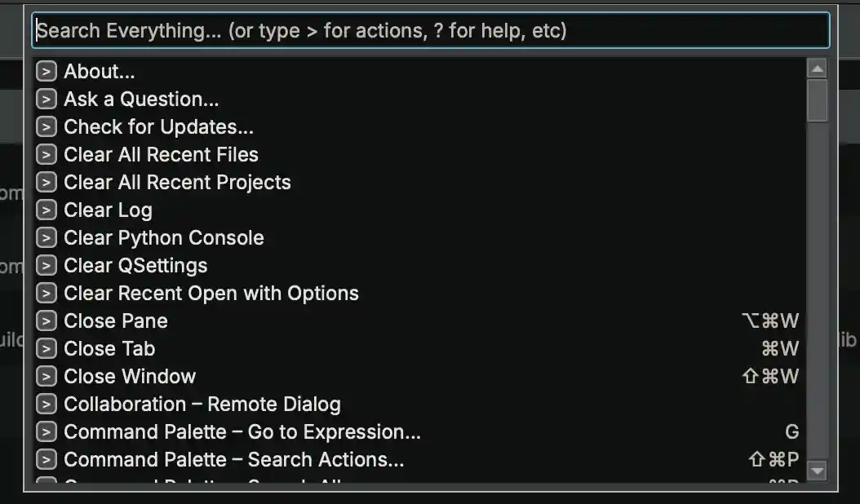Click the icon next to Collaboration – Remote Dialog
This screenshot has width=860, height=504.
pos(47,405)
